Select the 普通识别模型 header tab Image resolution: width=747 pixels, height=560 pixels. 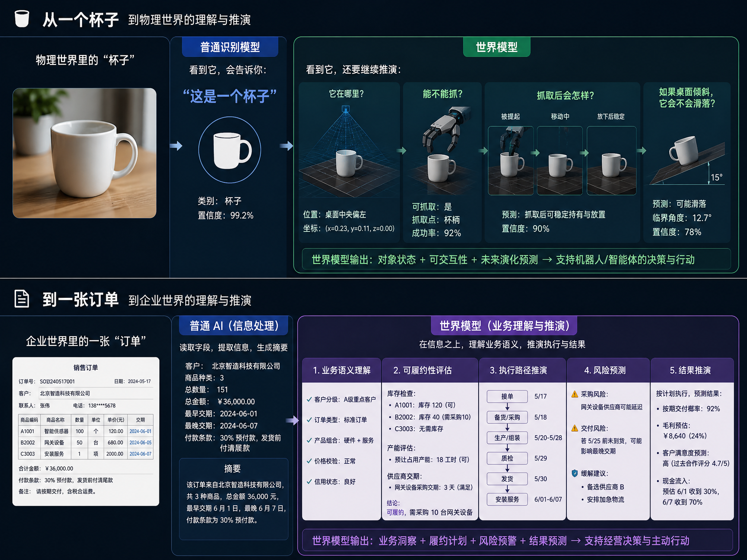[230, 47]
